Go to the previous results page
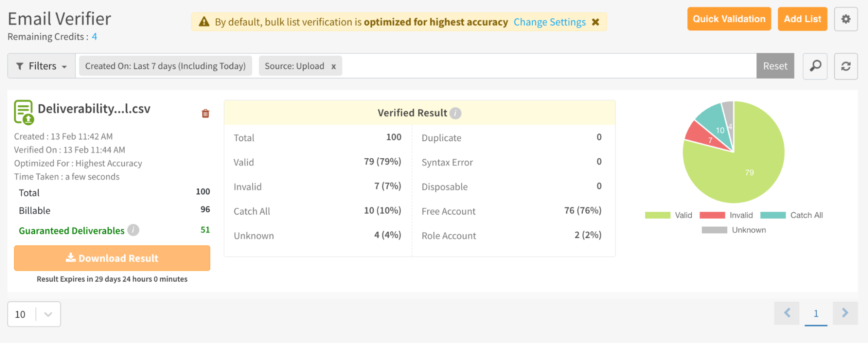 tap(787, 313)
